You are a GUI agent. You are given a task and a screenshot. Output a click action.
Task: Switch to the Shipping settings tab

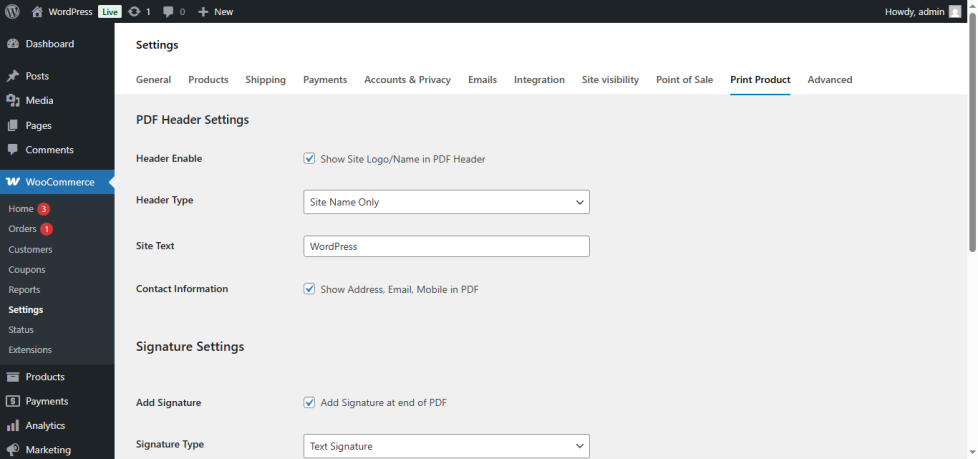coord(265,80)
